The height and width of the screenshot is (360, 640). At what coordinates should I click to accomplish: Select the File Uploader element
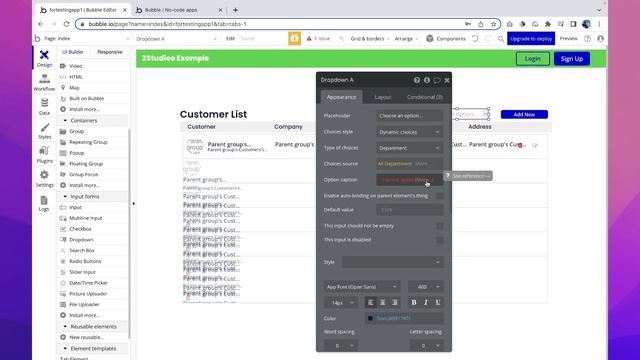tap(84, 304)
